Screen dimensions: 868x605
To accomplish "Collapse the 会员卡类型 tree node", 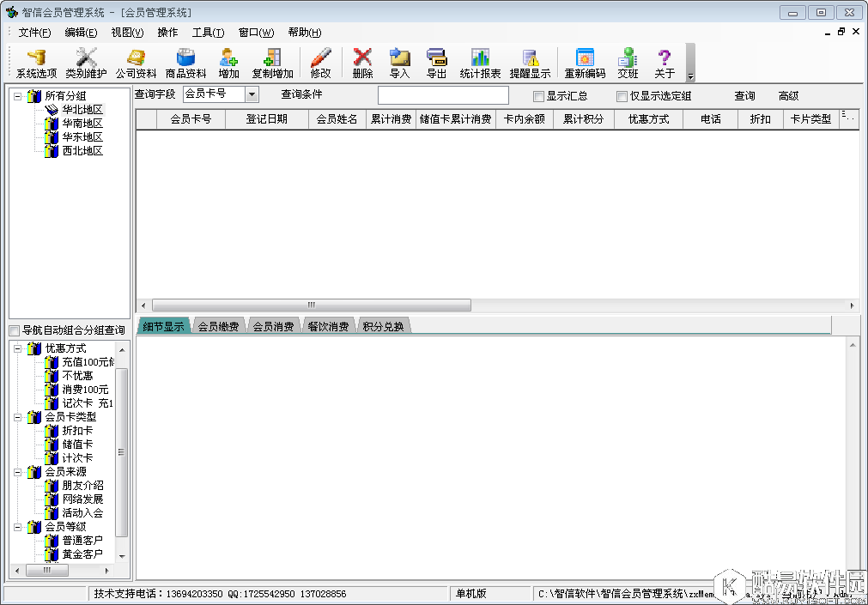I will pos(17,417).
